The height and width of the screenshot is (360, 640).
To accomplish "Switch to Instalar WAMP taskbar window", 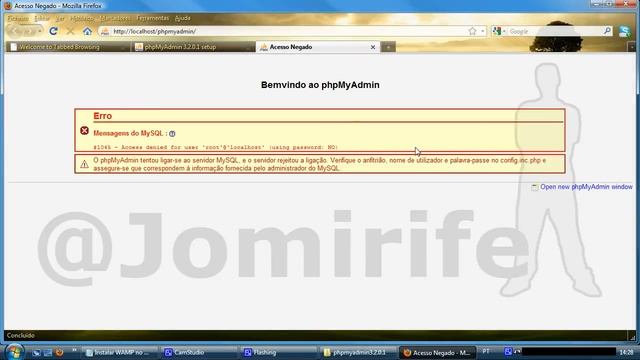I will click(x=120, y=353).
